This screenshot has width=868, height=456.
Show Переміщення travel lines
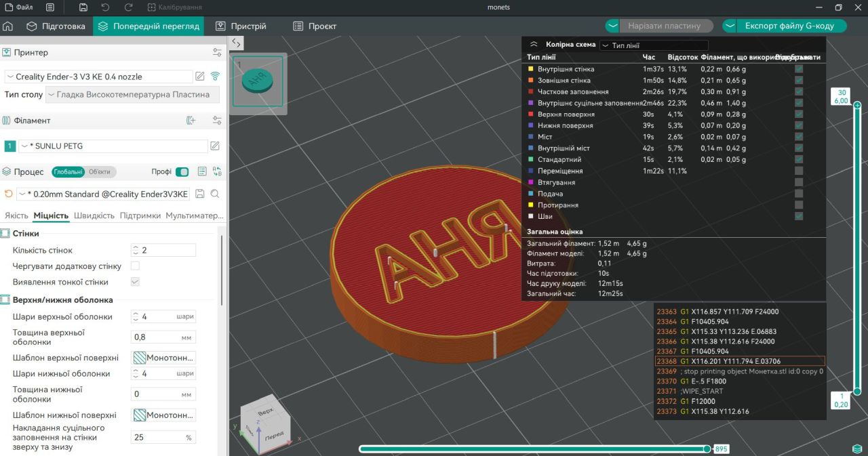[799, 171]
